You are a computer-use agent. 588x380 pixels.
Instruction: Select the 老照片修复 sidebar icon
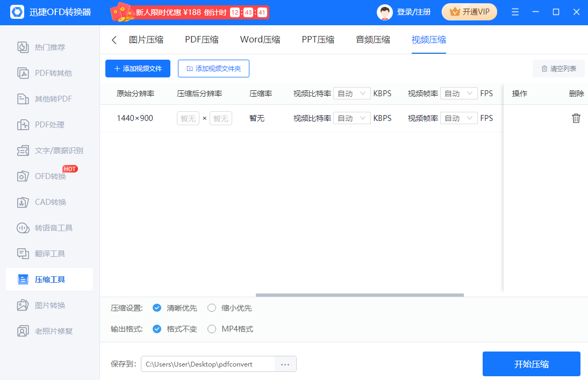(x=23, y=331)
